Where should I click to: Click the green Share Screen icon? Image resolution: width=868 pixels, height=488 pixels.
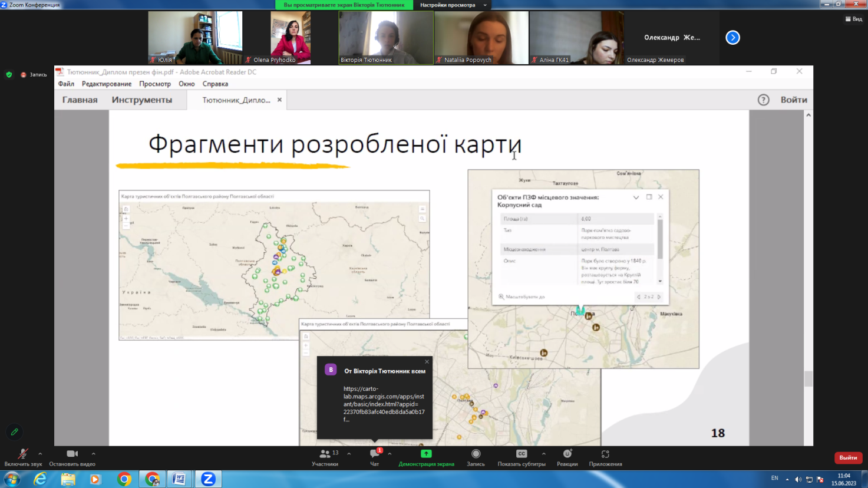[x=426, y=454]
